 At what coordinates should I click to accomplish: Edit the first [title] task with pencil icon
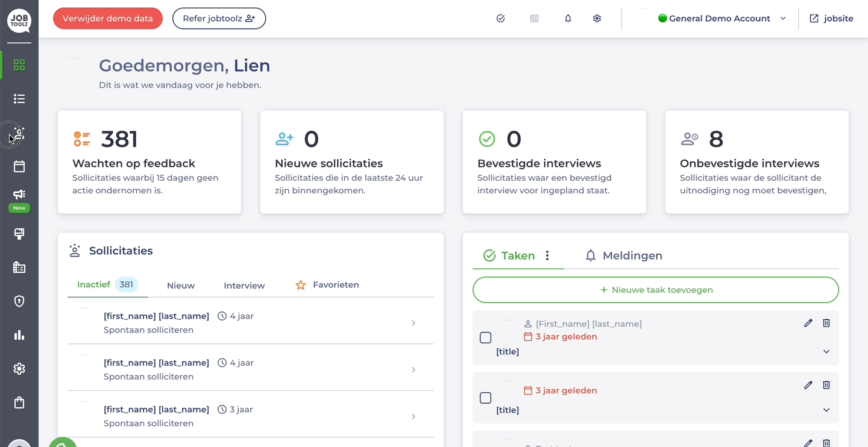[x=808, y=323]
